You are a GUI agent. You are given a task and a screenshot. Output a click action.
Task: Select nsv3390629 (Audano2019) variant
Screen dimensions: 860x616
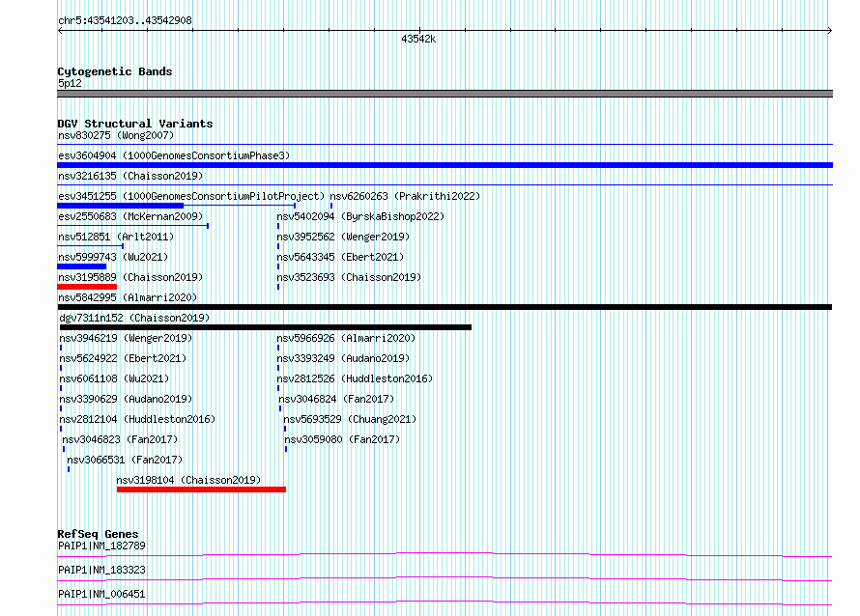coord(126,399)
